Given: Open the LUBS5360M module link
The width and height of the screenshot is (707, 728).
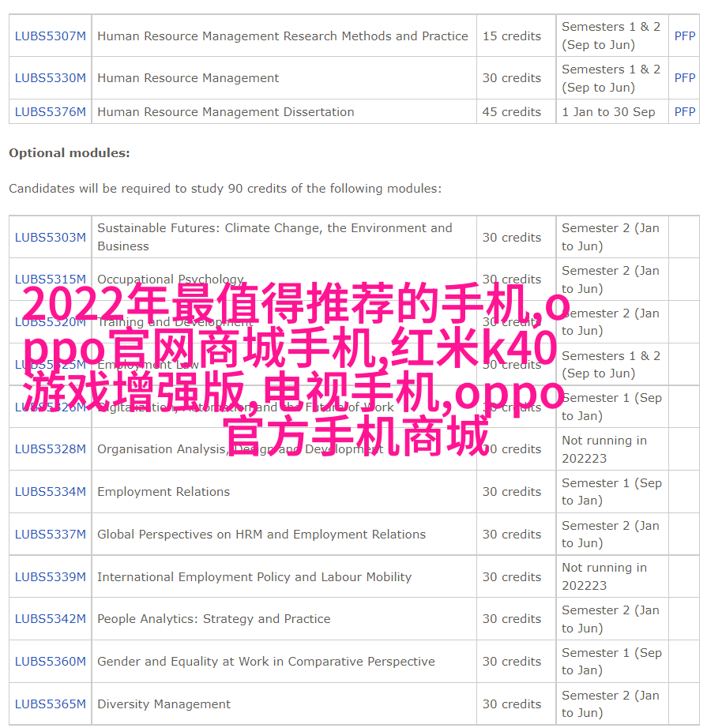Looking at the screenshot, I should 51,661.
